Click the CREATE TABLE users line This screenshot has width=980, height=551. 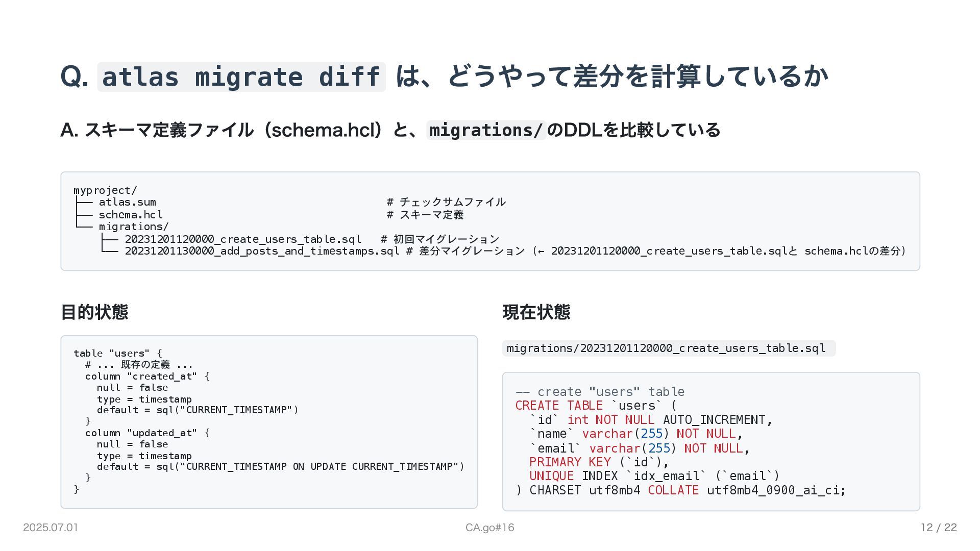coord(595,406)
